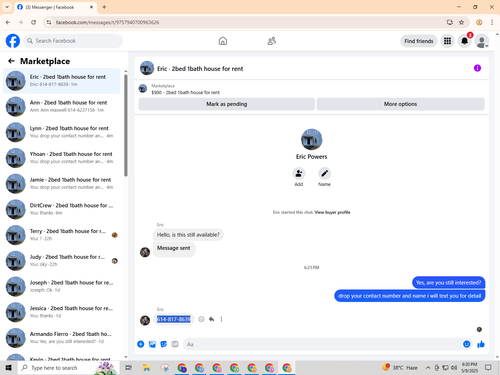Click the browser back arrow
The width and height of the screenshot is (500, 375).
[8, 22]
